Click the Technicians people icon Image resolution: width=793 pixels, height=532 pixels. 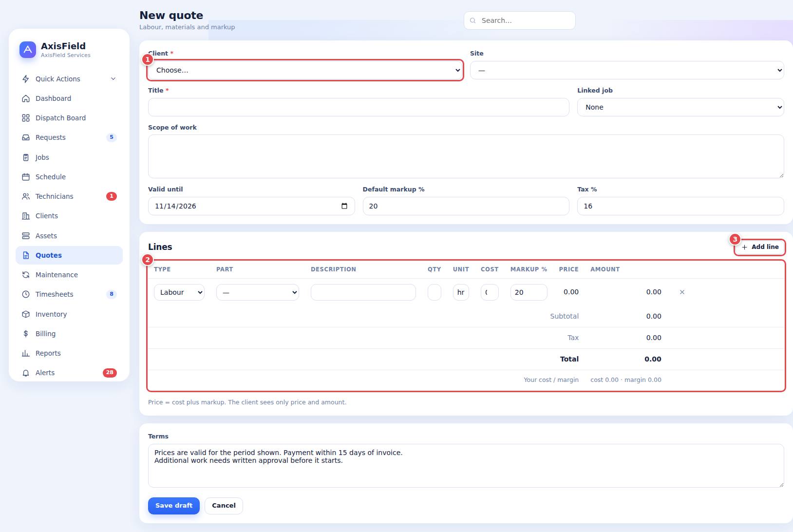[26, 196]
